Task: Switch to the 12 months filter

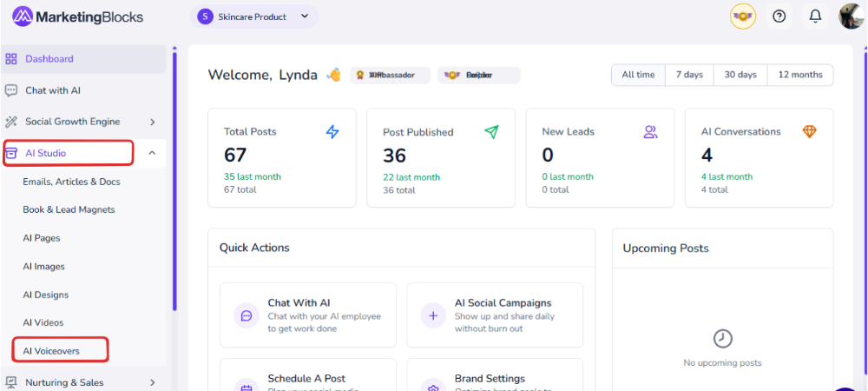Action: point(800,75)
